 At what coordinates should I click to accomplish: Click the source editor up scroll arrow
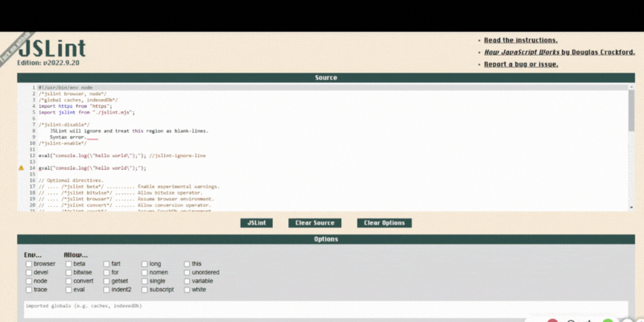(631, 87)
